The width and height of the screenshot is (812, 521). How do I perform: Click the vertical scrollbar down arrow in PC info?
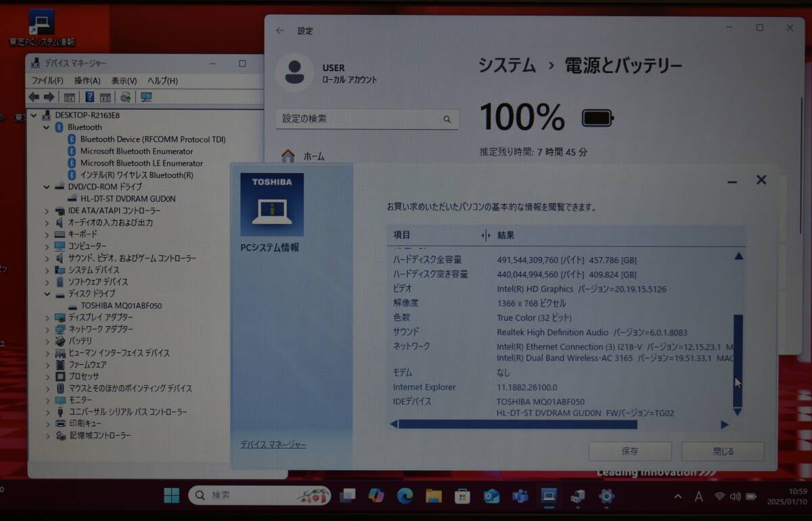coord(738,411)
